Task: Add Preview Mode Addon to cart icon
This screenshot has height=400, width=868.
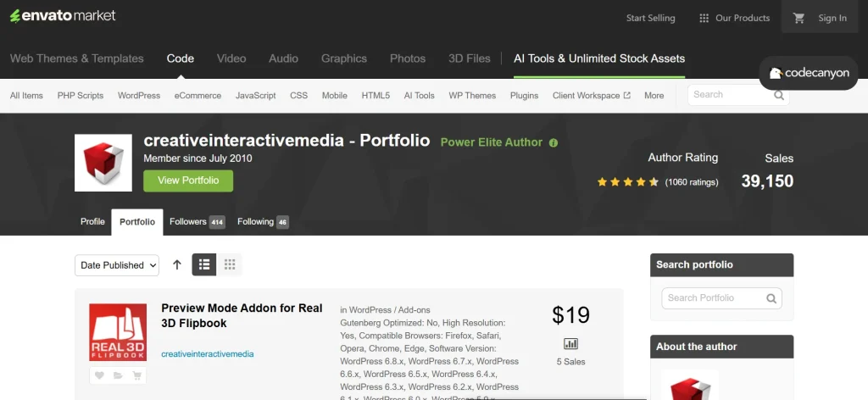Action: (136, 375)
